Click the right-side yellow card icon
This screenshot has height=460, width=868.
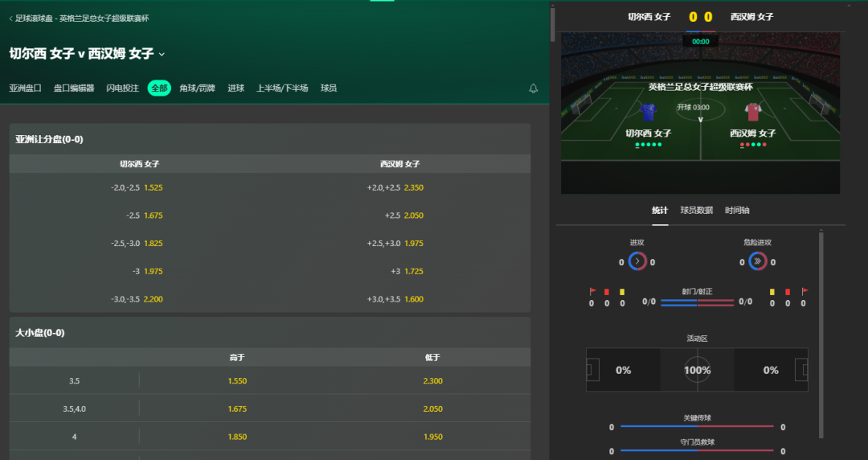772,291
